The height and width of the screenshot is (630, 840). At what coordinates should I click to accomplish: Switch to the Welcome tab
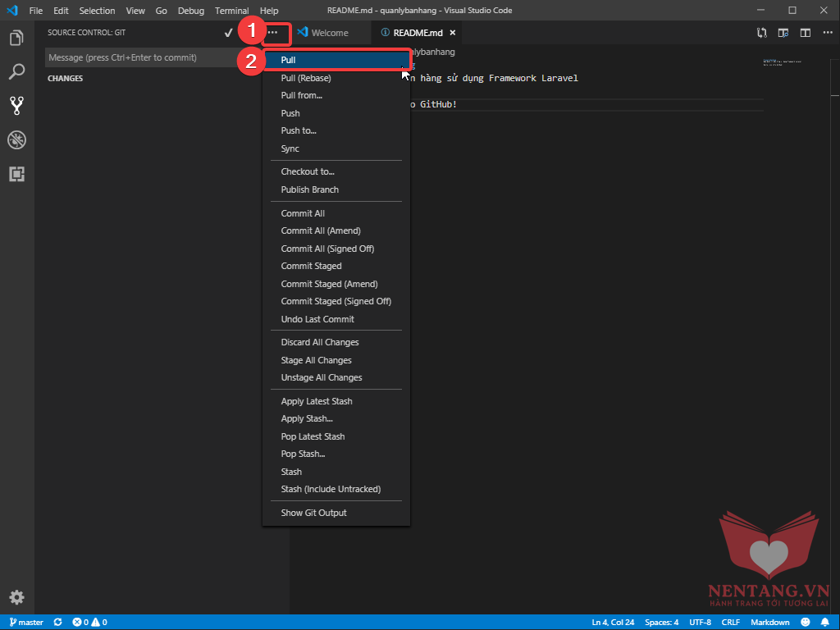click(329, 33)
